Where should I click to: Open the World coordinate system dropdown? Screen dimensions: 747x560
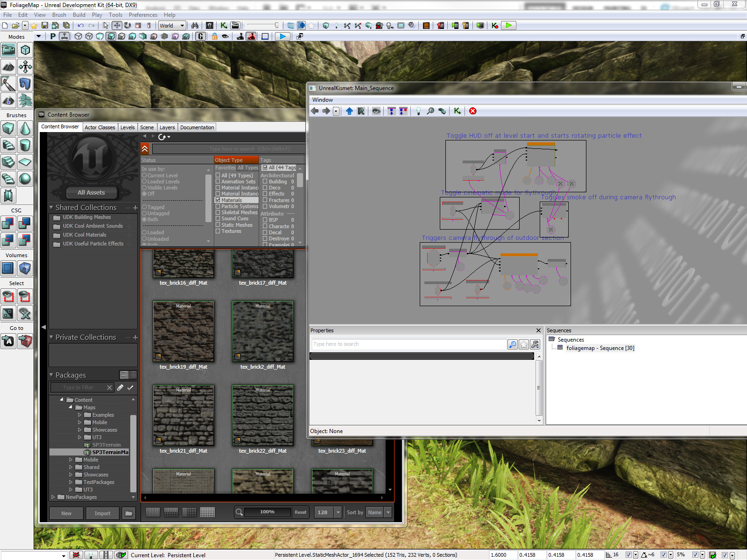coord(172,26)
